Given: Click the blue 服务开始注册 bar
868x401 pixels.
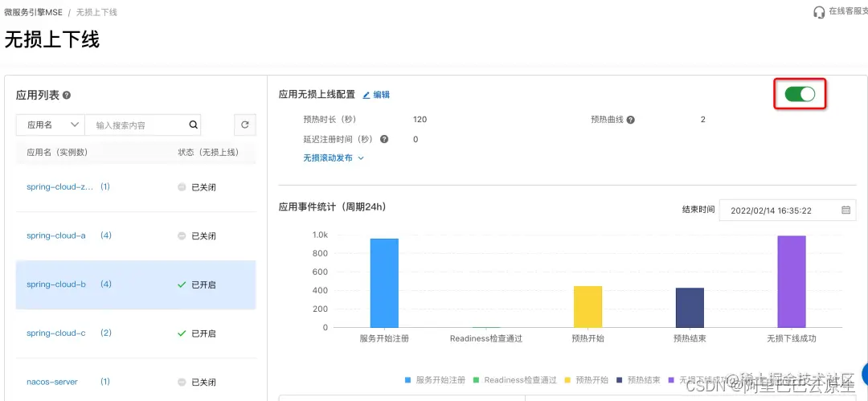Looking at the screenshot, I should click(x=384, y=283).
